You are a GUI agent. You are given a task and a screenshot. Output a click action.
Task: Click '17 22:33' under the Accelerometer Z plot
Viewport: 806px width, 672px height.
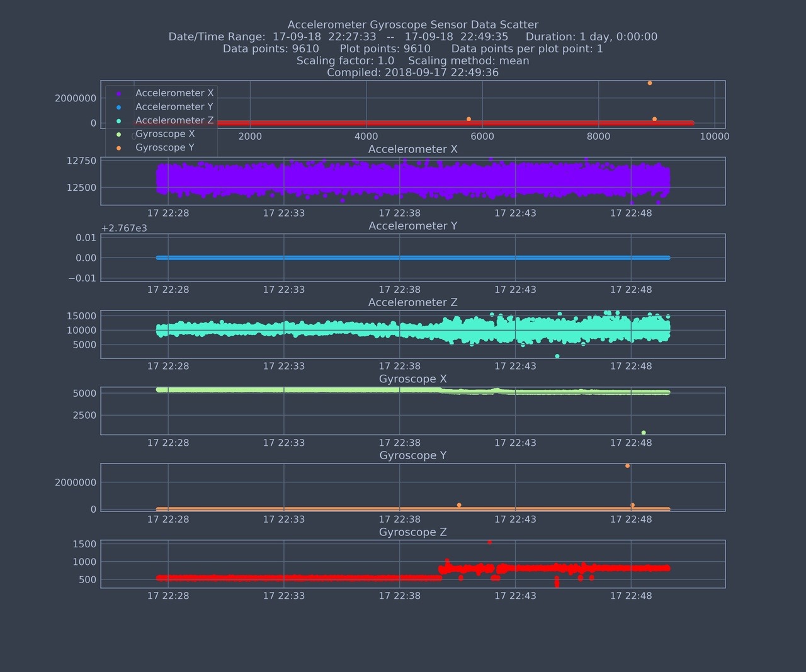coord(284,367)
